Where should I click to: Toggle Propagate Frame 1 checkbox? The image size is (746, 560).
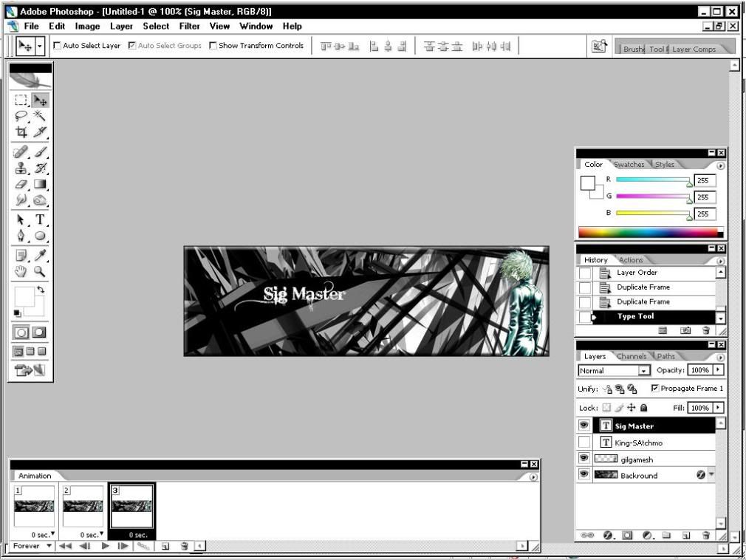tap(654, 389)
